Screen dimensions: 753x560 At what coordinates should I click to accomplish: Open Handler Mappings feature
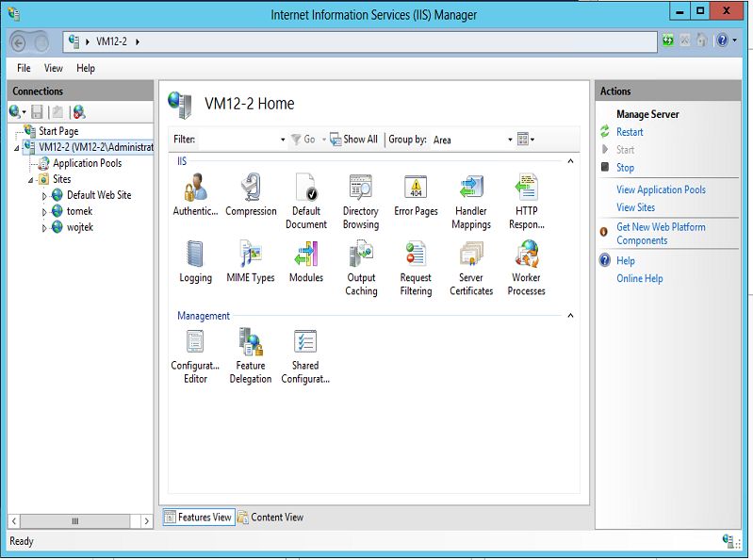point(471,201)
